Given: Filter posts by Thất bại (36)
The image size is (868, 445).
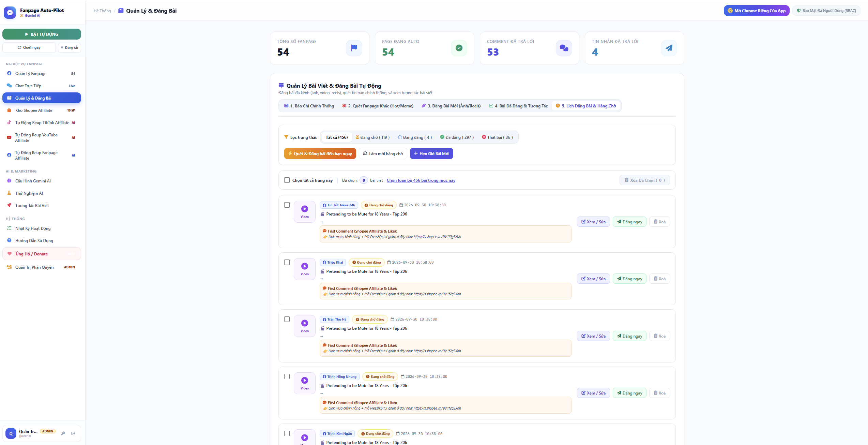Looking at the screenshot, I should tap(497, 137).
